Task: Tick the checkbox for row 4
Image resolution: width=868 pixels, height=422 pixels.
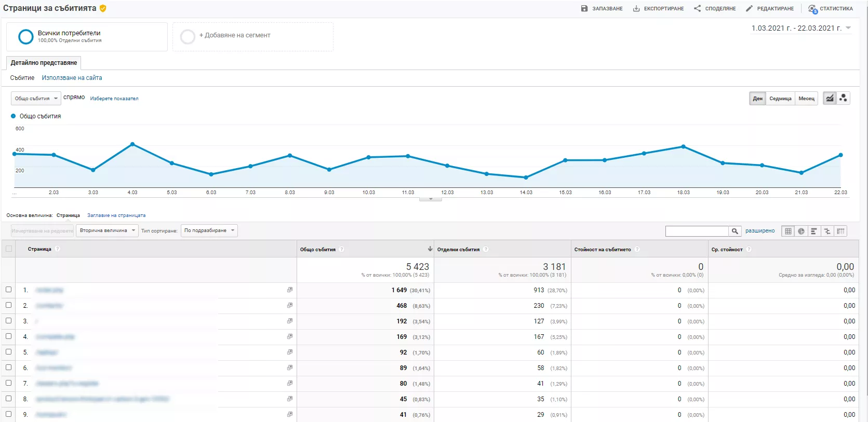Action: pos(8,336)
